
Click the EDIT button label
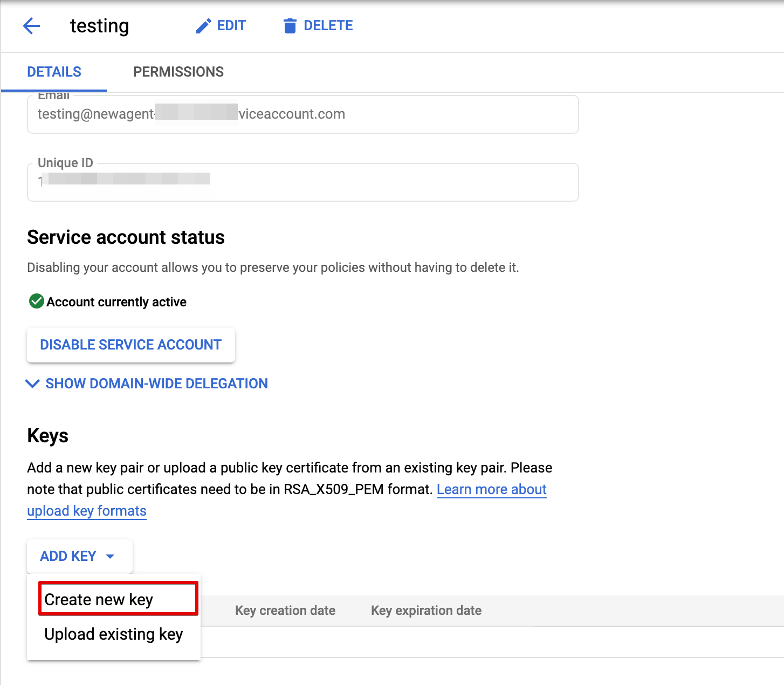coord(231,26)
